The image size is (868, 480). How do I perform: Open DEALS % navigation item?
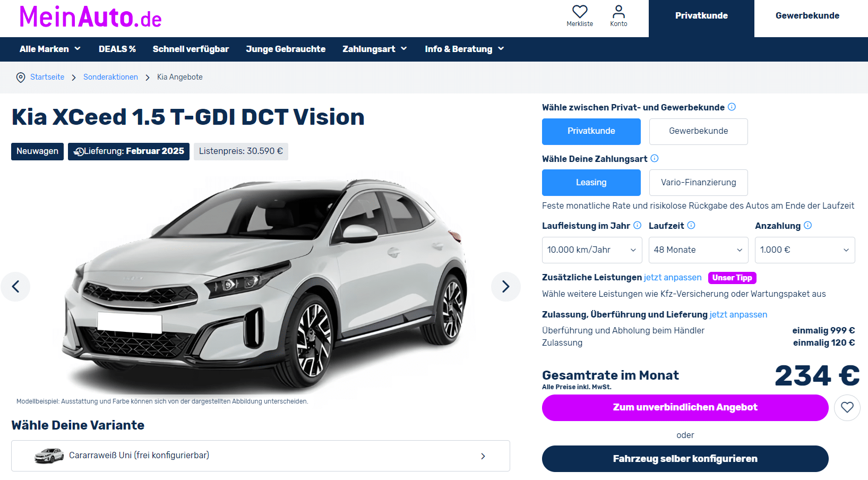[x=117, y=49]
